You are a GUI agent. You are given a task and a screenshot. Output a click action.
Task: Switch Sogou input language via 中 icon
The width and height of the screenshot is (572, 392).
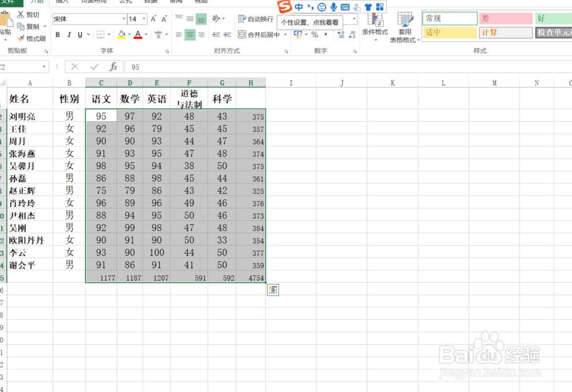point(299,7)
